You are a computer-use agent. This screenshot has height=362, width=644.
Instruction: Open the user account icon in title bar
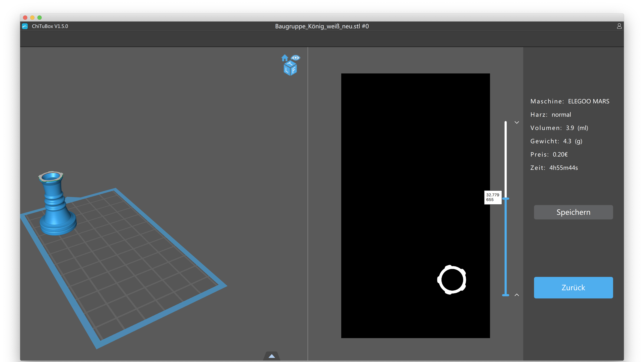(x=619, y=26)
